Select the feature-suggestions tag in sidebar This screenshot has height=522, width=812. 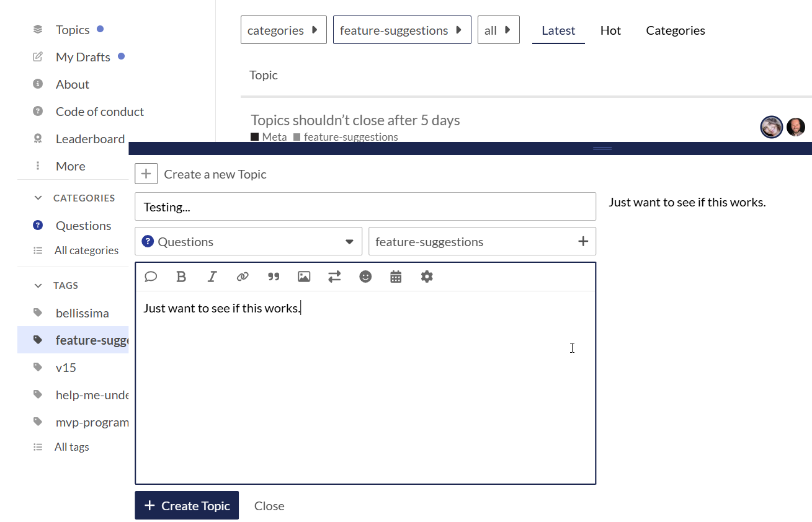pyautogui.click(x=73, y=340)
